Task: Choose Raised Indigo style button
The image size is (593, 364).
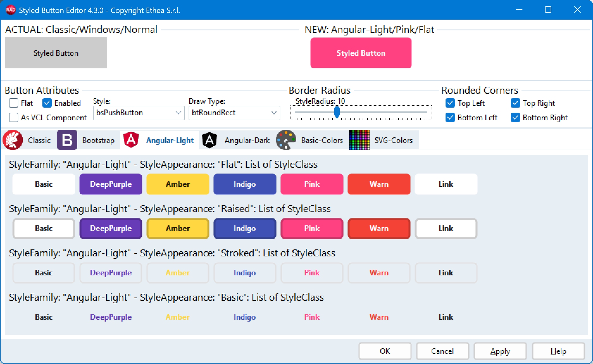Action: click(x=245, y=229)
